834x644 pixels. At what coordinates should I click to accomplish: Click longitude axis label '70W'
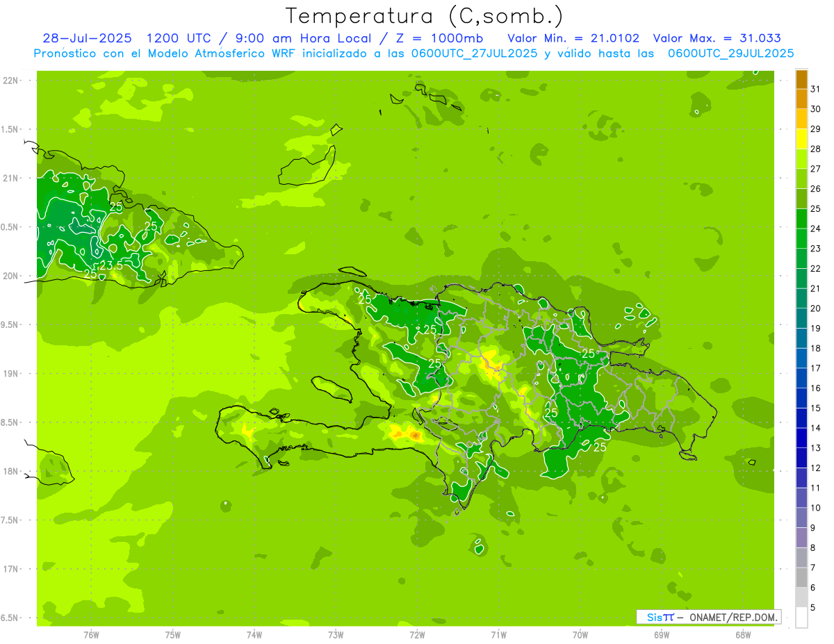click(580, 634)
